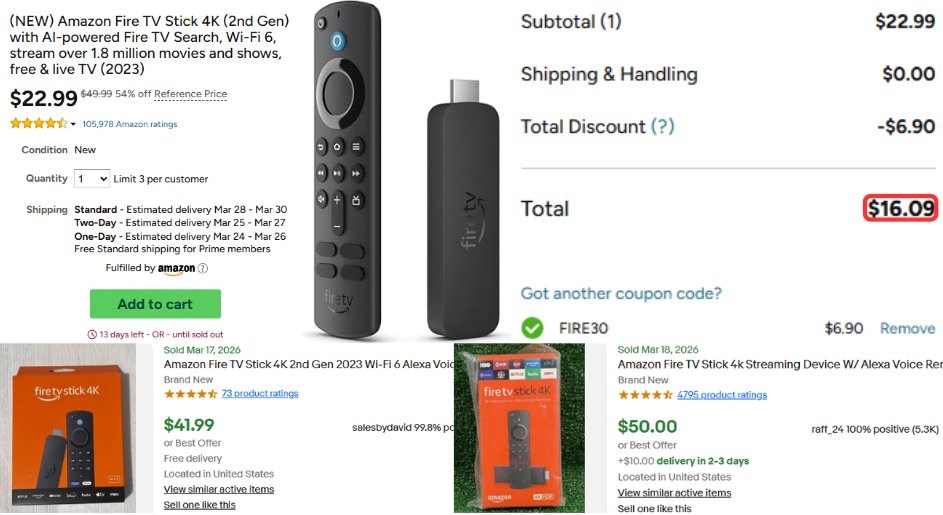Click the clock icon beside 13 days left
This screenshot has height=515, width=943.
92,335
